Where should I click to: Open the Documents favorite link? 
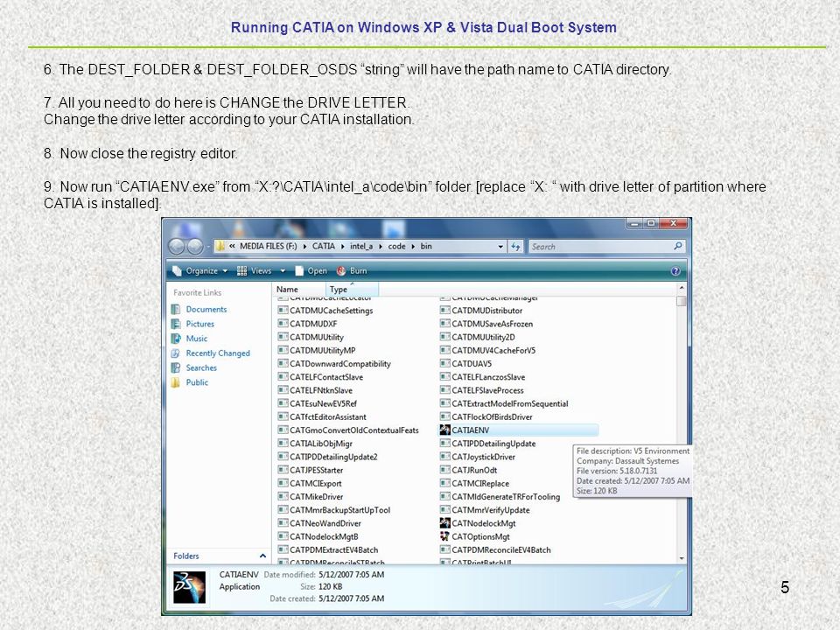pyautogui.click(x=206, y=309)
